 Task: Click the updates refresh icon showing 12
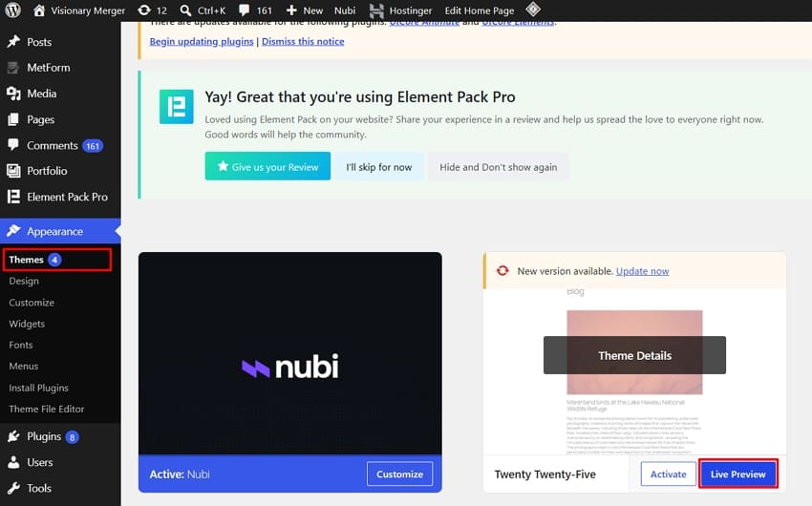pyautogui.click(x=144, y=11)
